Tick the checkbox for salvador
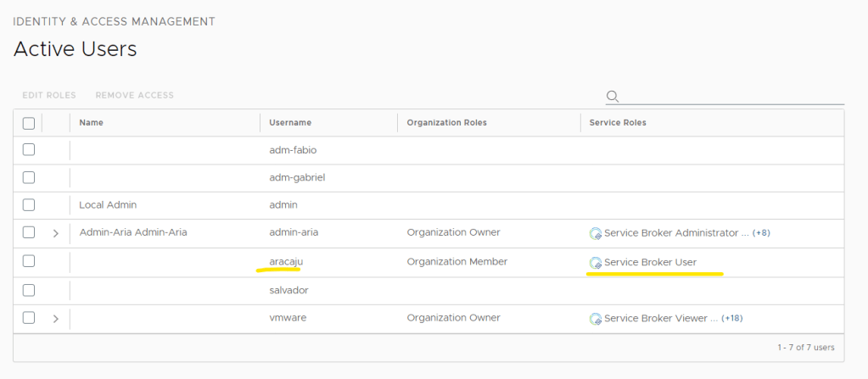 coord(29,290)
